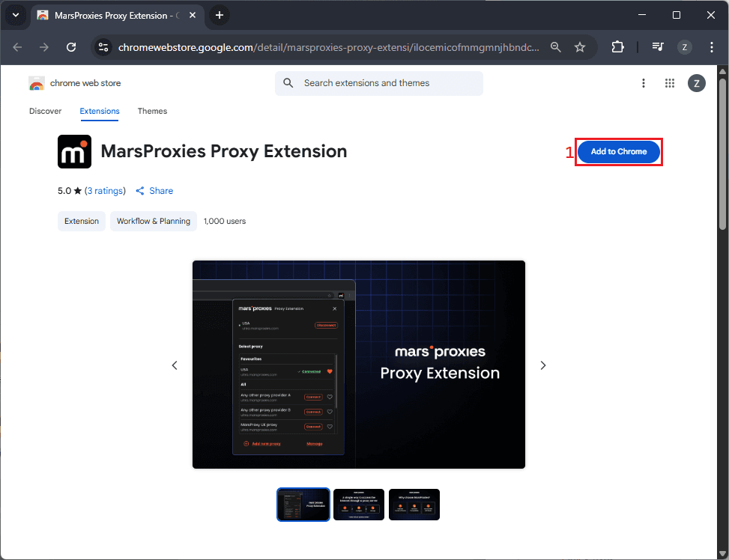Click the Add to Chrome button
729x560 pixels.
tap(618, 152)
